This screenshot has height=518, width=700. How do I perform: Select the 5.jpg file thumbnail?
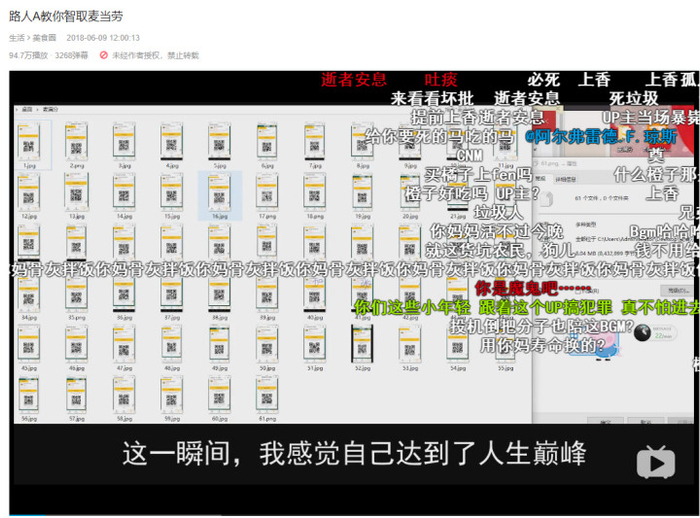220,143
